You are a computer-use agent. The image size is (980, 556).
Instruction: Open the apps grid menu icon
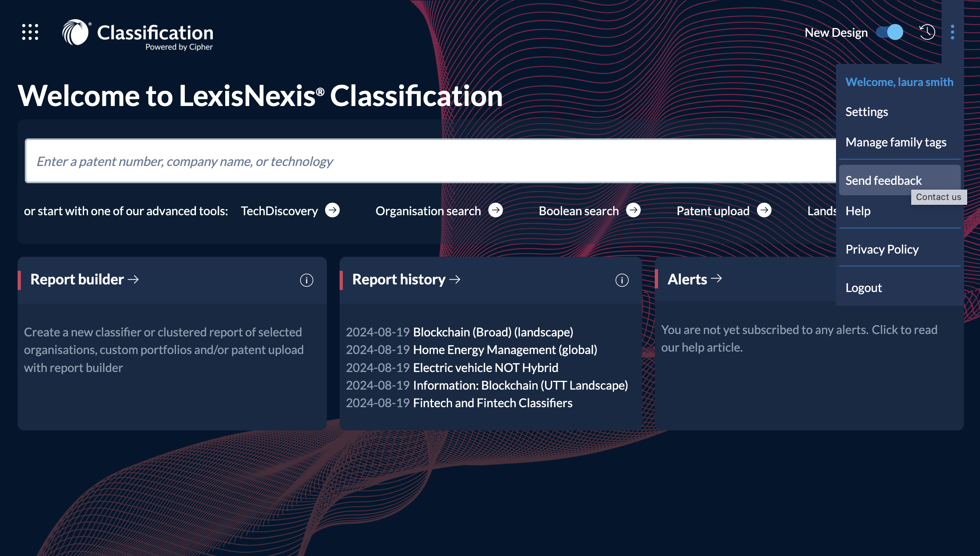30,32
